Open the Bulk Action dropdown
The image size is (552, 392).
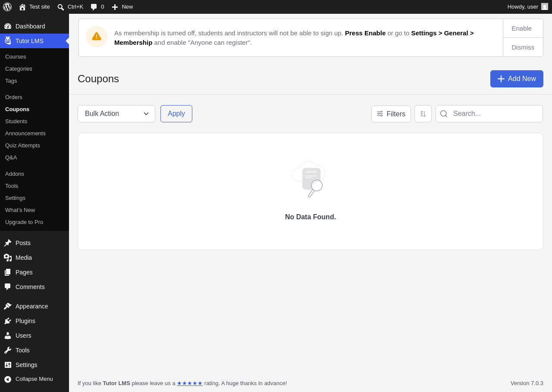(116, 114)
